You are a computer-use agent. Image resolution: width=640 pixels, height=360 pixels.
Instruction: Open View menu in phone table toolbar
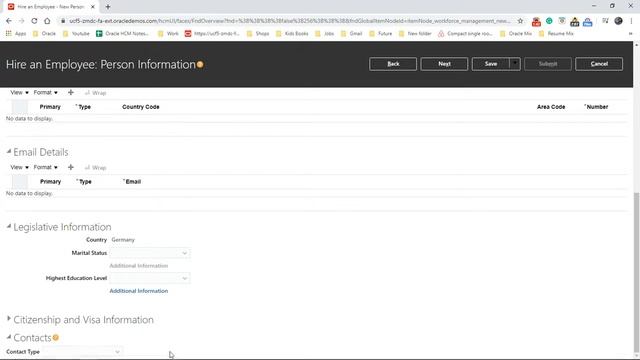tap(19, 93)
